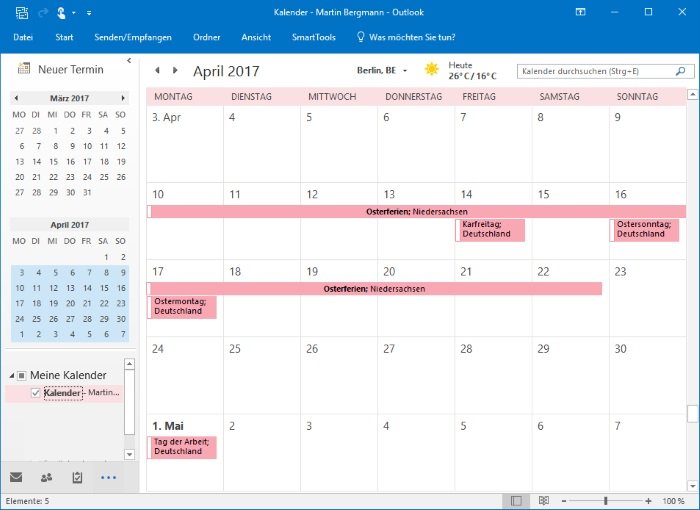Navigate forward one month in main calendar
Image resolution: width=700 pixels, height=510 pixels.
[x=175, y=70]
